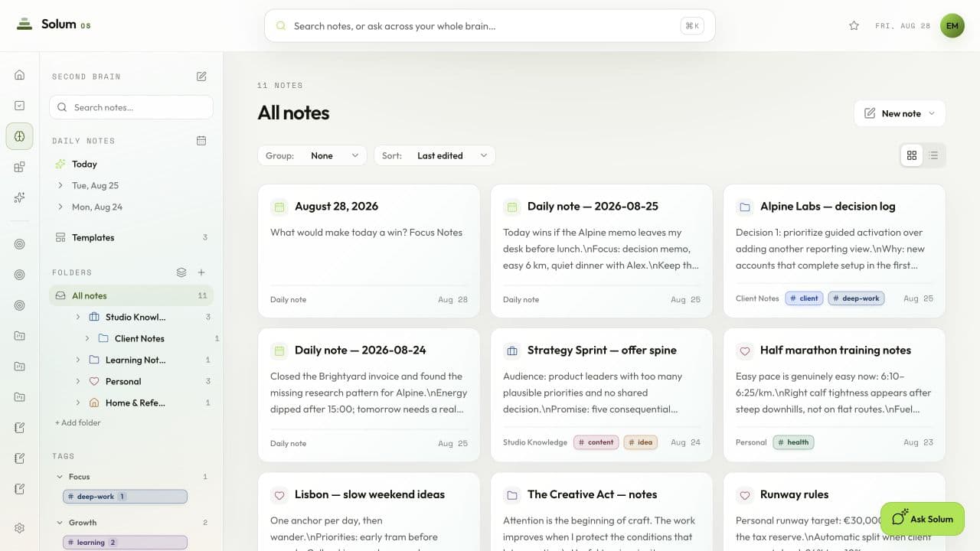Click Ask Solum button
This screenshot has height=551, width=980.
pos(923,519)
